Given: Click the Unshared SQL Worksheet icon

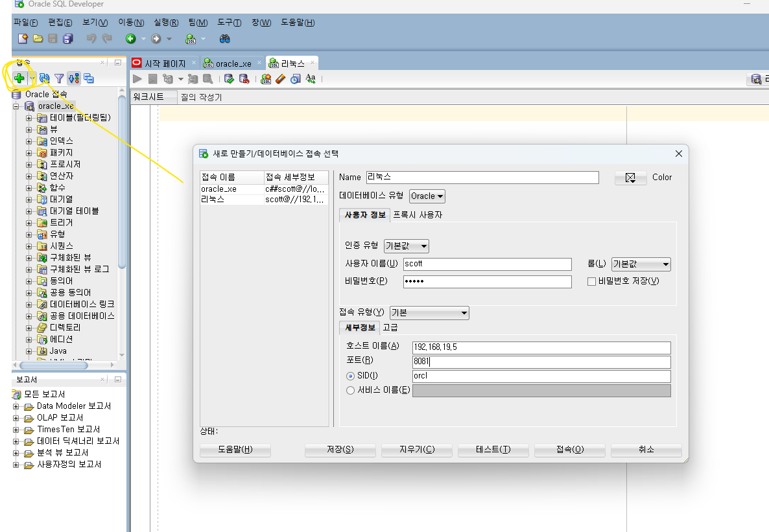Looking at the screenshot, I should click(x=266, y=79).
